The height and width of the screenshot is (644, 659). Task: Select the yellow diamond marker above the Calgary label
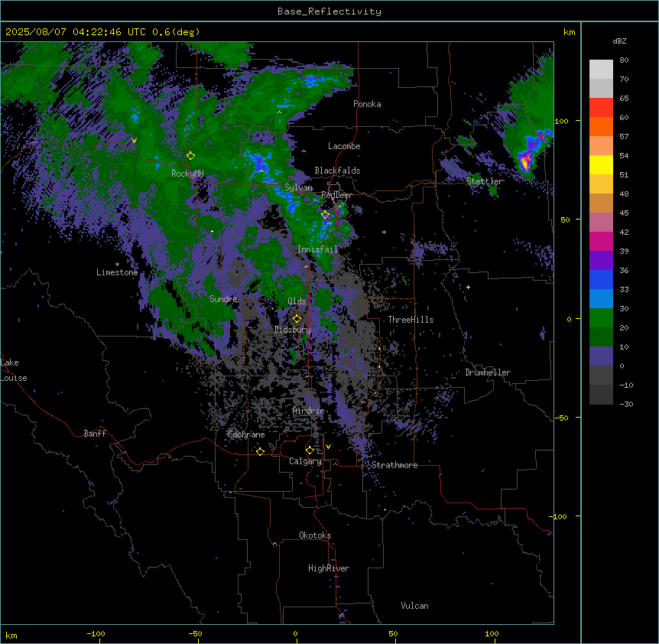pos(310,450)
